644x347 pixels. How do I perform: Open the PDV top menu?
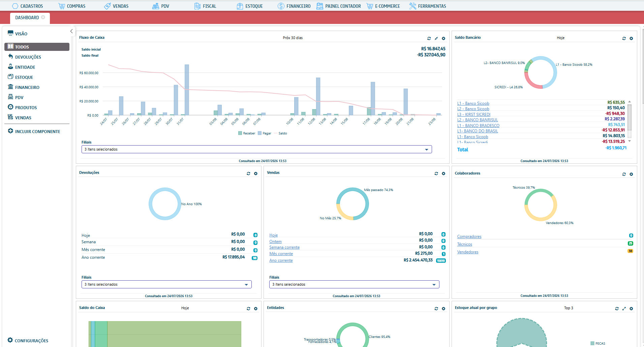coord(161,6)
